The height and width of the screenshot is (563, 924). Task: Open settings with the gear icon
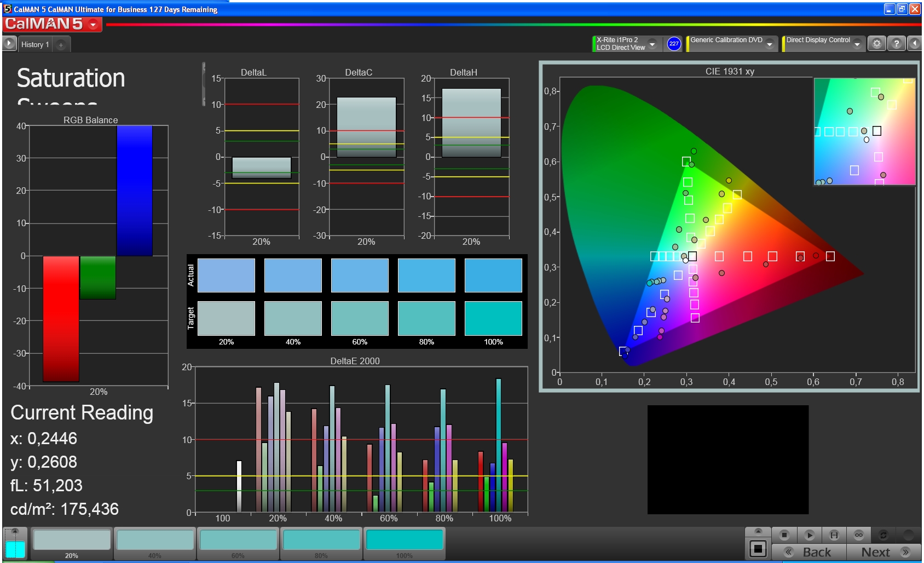tap(876, 44)
